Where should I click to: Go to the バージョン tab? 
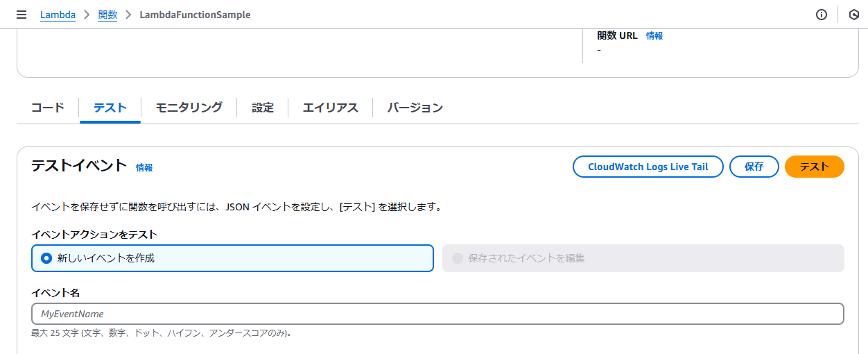(x=415, y=108)
